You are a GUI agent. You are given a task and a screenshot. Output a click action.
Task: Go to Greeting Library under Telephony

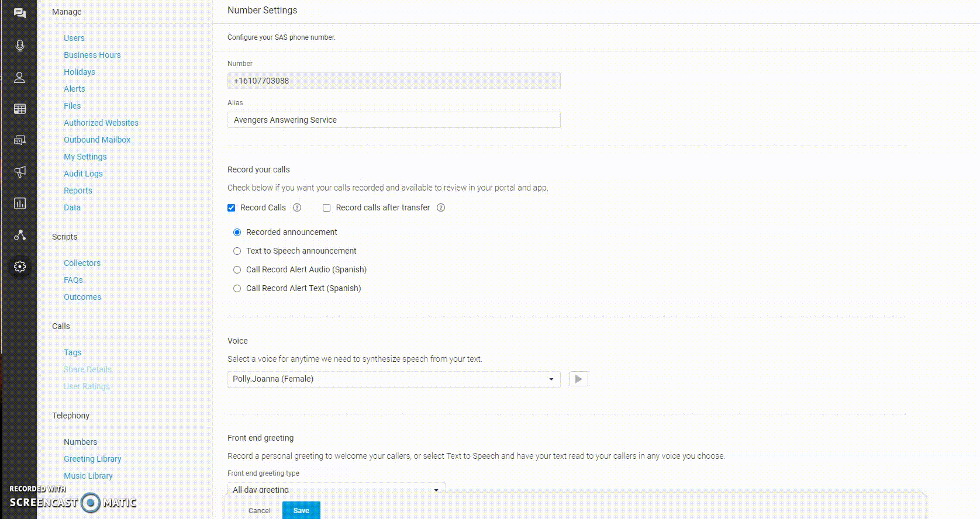click(92, 459)
